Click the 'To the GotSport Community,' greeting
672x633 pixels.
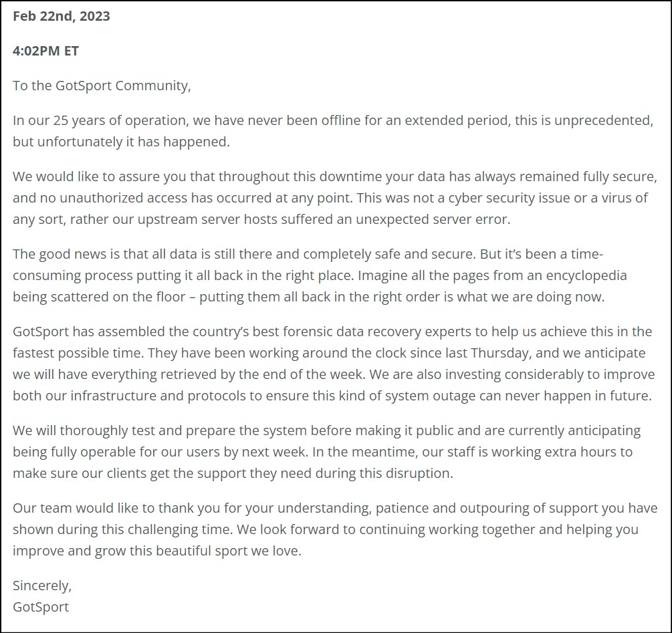tap(102, 86)
